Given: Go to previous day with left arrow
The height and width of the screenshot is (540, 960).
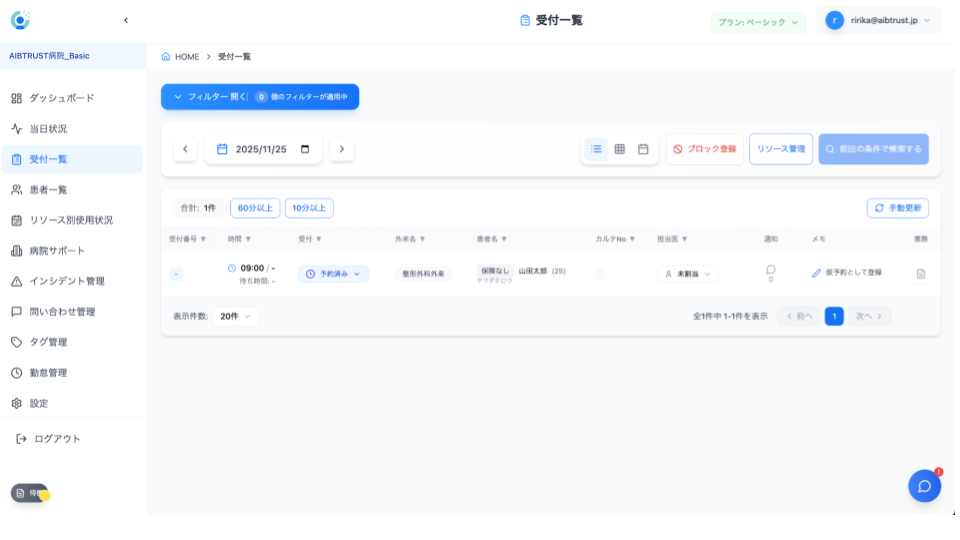Looking at the screenshot, I should (x=185, y=149).
